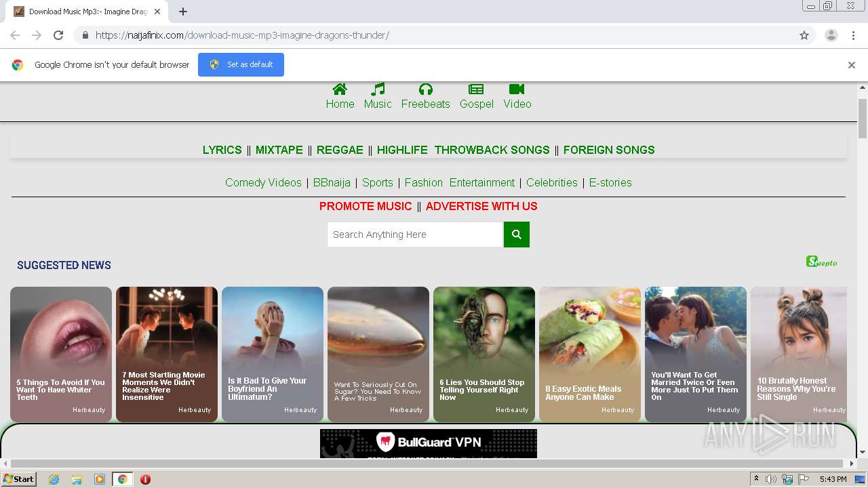Go to Fashion section
The image size is (868, 488).
[x=424, y=182]
